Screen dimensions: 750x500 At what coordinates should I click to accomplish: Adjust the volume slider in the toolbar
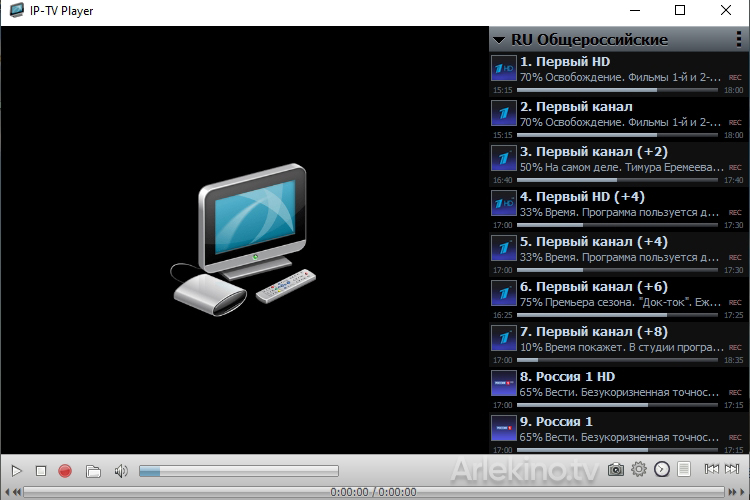(x=239, y=471)
